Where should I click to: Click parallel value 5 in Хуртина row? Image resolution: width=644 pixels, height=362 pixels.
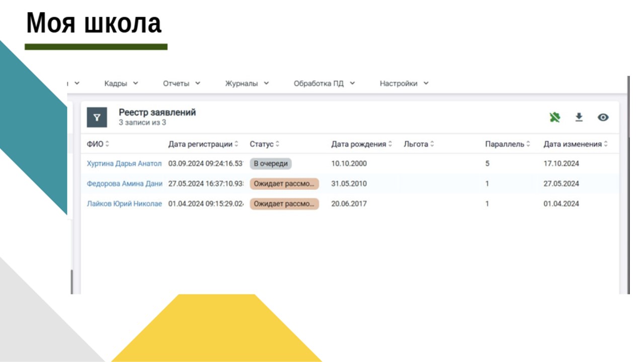[x=488, y=163]
